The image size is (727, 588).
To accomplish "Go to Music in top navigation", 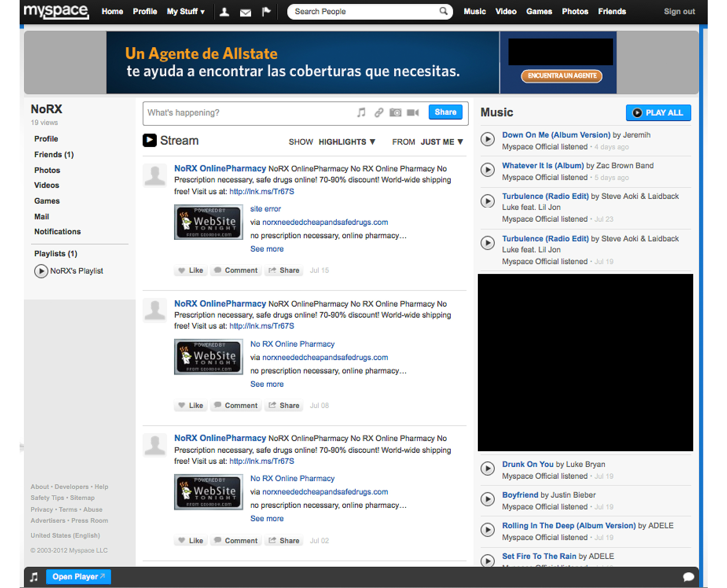I will point(475,12).
